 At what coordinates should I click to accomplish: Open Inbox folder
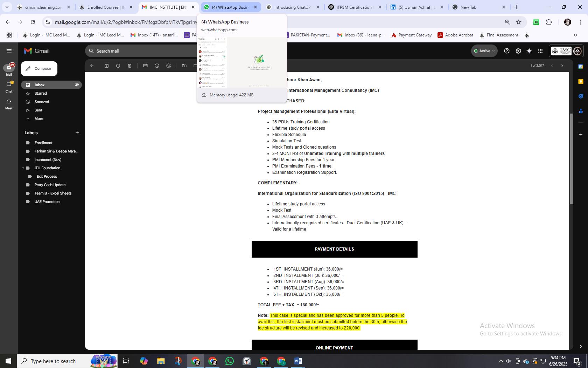click(51, 85)
